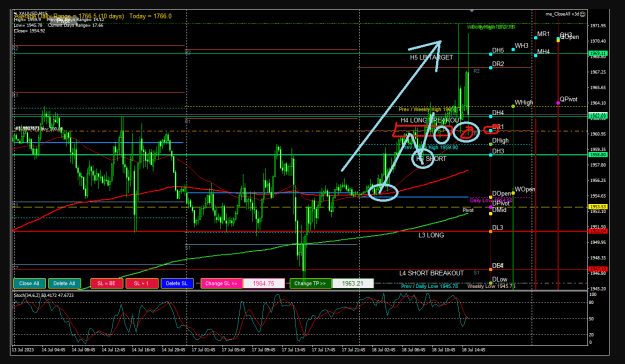Click the me_CloseAll smiley face icon
This screenshot has width=625, height=364.
pyautogui.click(x=582, y=14)
